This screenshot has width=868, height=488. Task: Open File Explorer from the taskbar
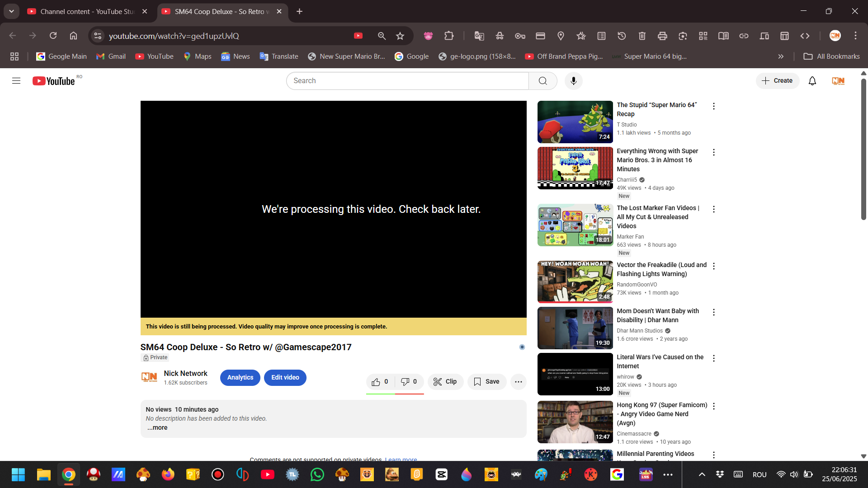click(x=43, y=474)
